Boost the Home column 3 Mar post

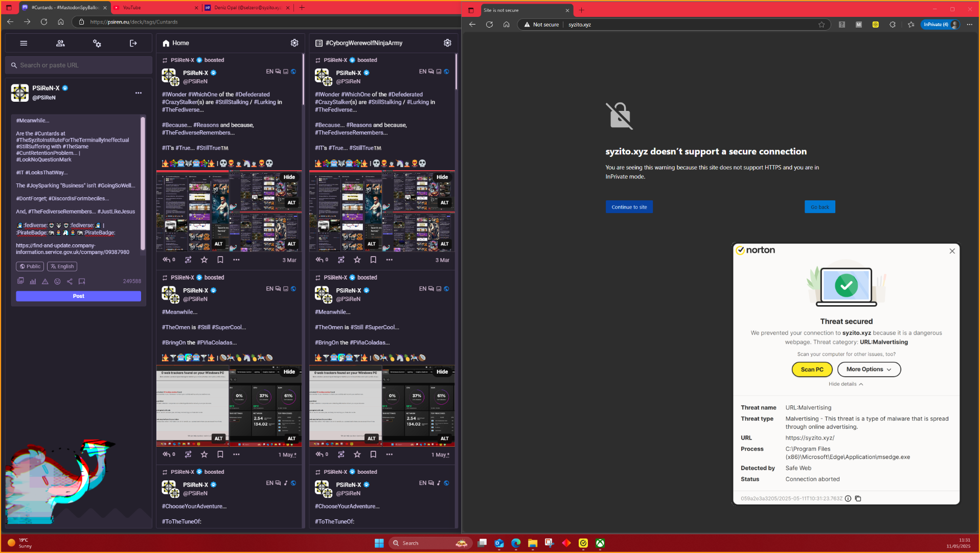(x=188, y=260)
